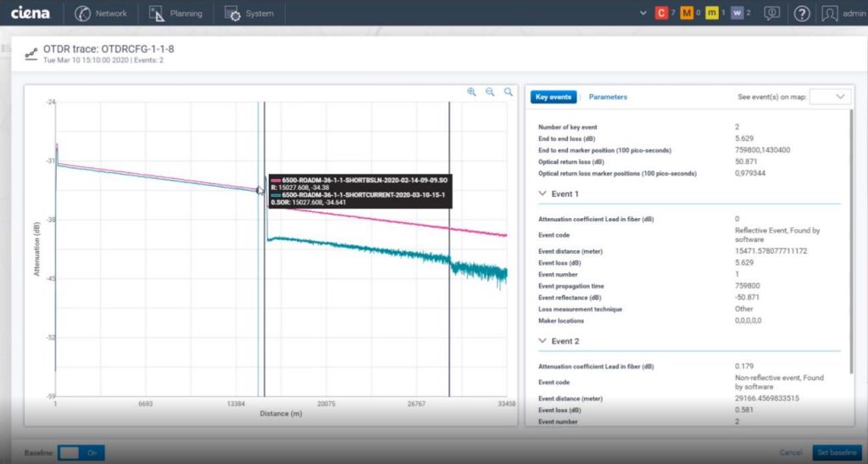
Task: Click the Maker locations value 0,0,0,0,0
Action: [x=748, y=321]
